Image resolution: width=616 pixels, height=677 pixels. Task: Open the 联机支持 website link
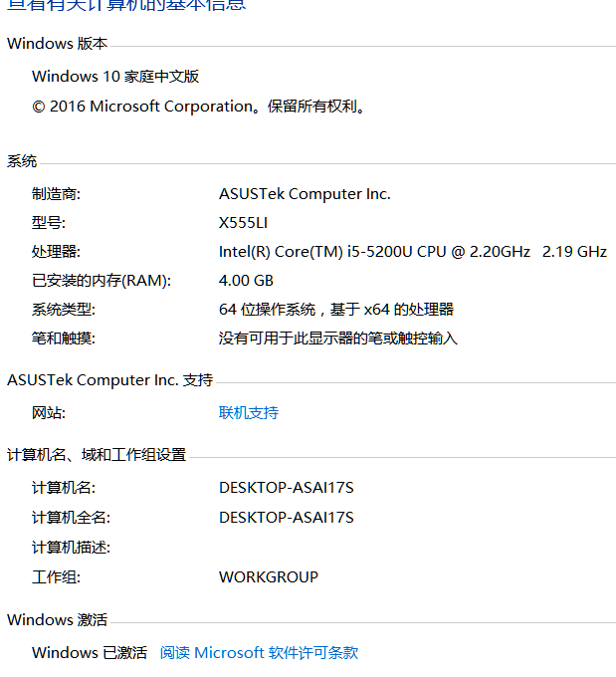point(249,413)
